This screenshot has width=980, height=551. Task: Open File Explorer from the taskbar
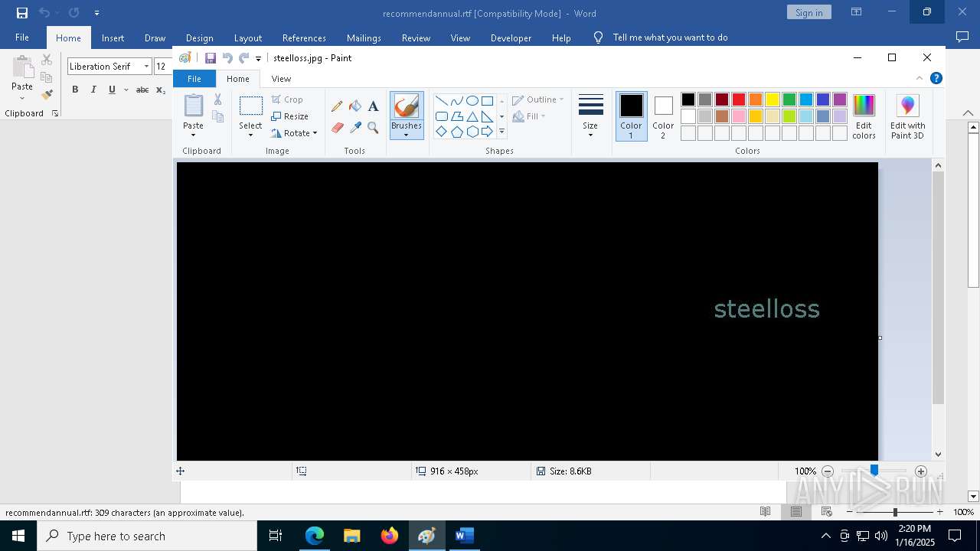pos(352,536)
